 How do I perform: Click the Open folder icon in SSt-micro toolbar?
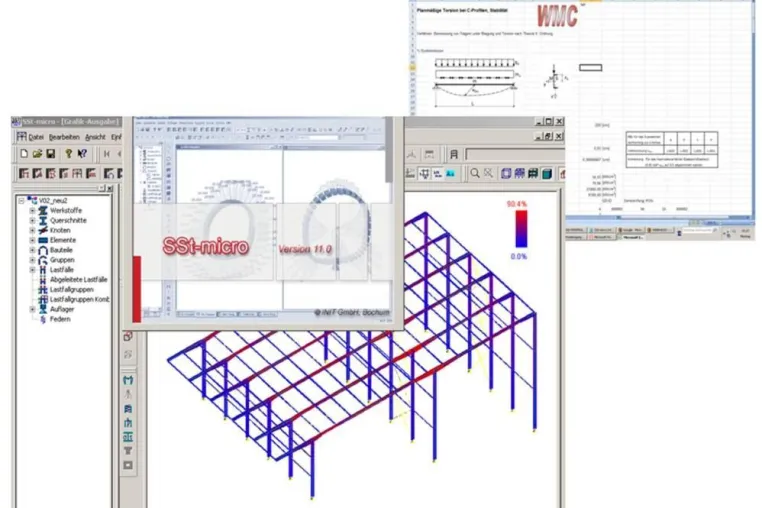point(37,154)
